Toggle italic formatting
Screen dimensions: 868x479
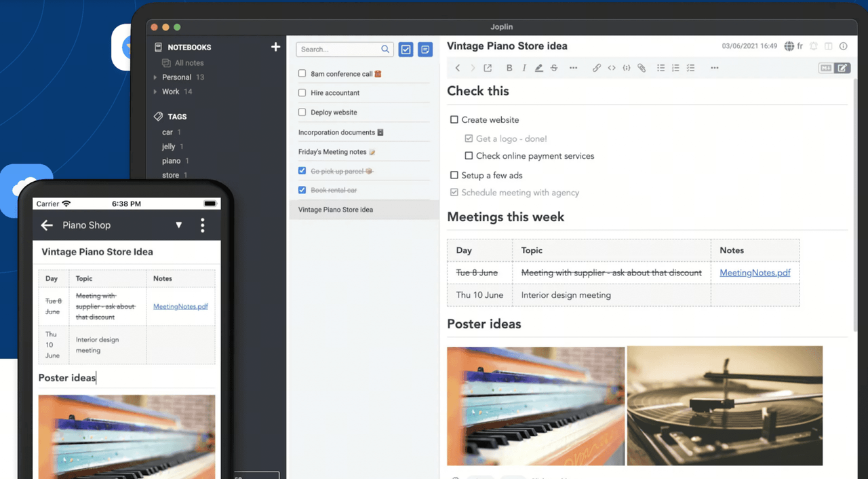click(524, 68)
